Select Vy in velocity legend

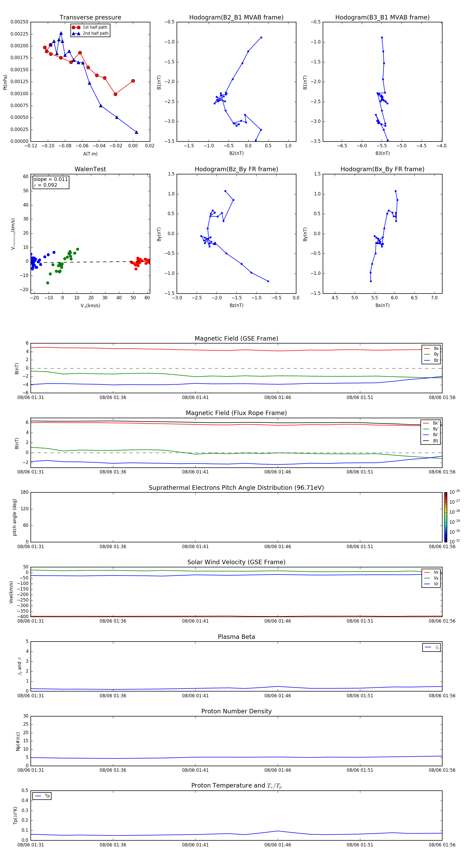tap(431, 578)
